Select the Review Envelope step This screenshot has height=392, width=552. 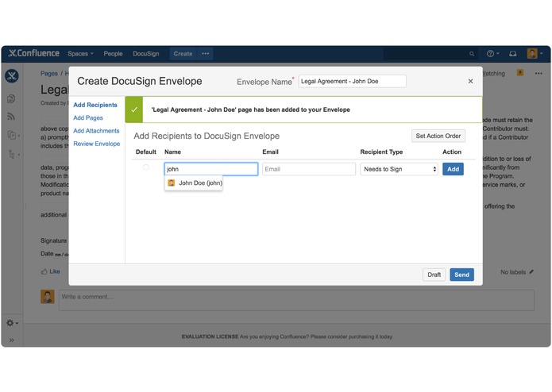[x=96, y=144]
